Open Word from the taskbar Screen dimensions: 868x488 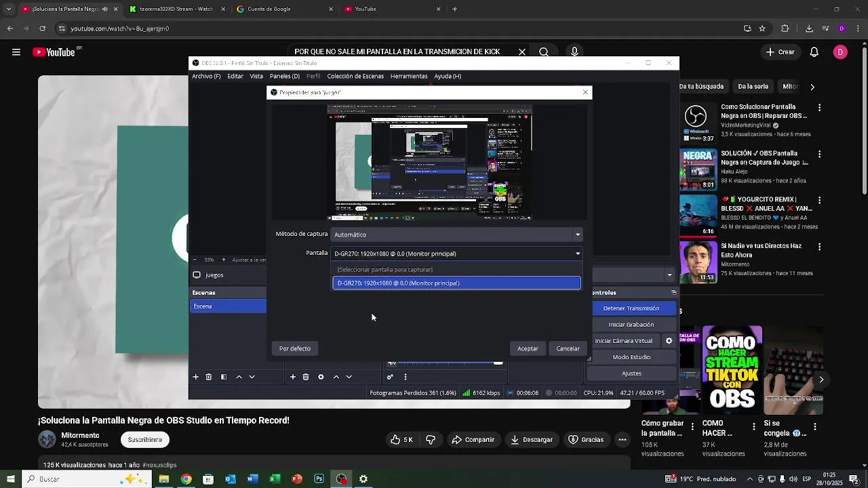(x=252, y=479)
